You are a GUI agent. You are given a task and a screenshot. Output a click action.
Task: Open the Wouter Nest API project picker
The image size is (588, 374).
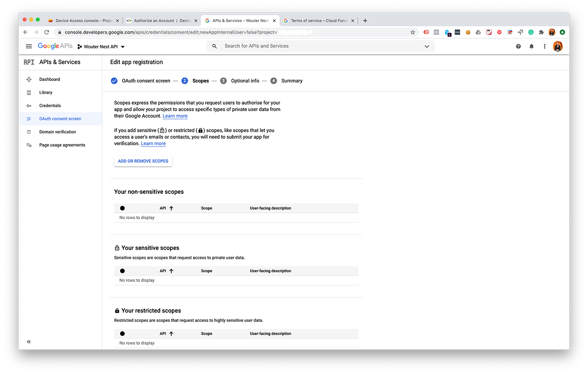pos(101,47)
